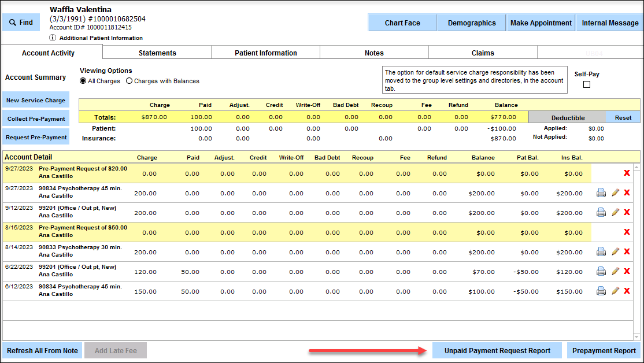The width and height of the screenshot is (644, 363).
Task: Reset the Deductible amounts
Action: point(623,117)
